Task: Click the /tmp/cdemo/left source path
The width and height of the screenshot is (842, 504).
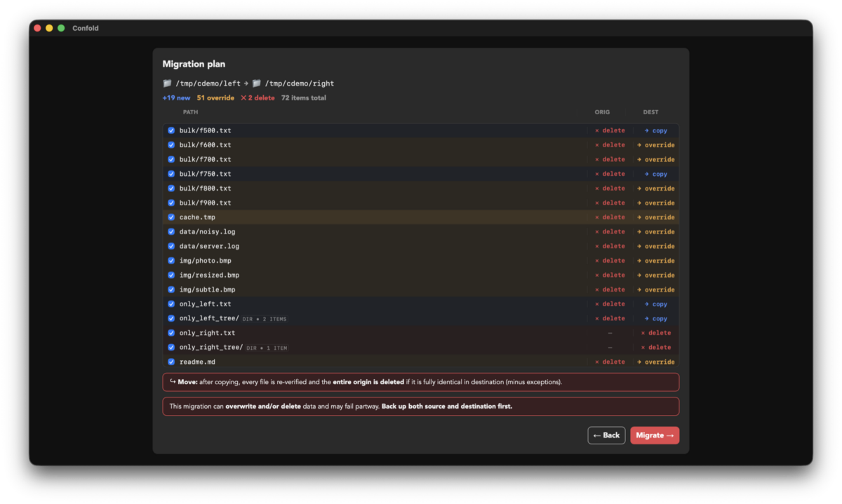Action: [208, 83]
